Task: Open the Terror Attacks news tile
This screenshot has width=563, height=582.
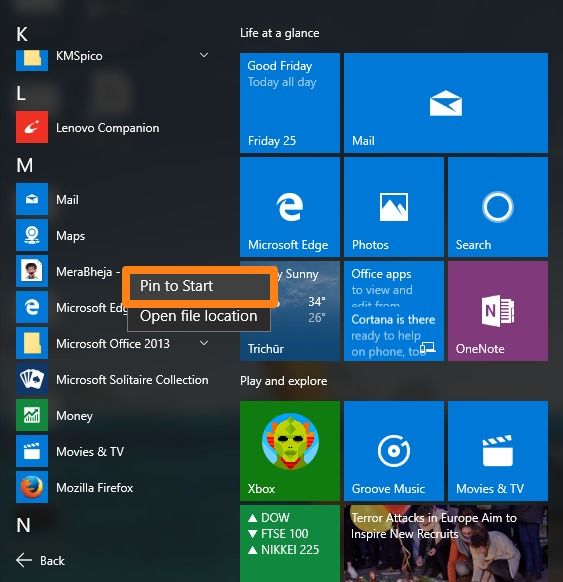Action: pyautogui.click(x=446, y=543)
